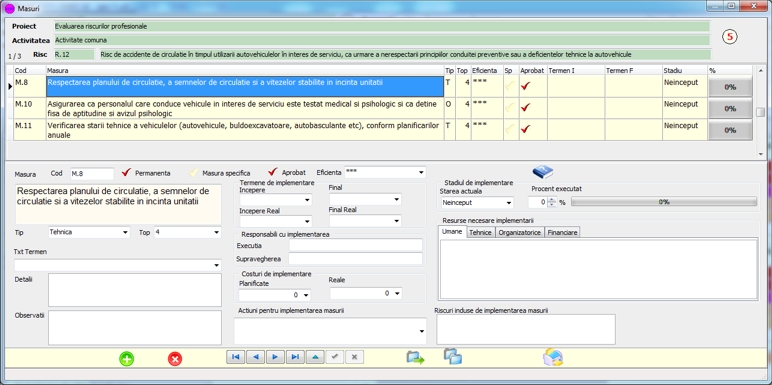Go to first record navigation button

[236, 357]
